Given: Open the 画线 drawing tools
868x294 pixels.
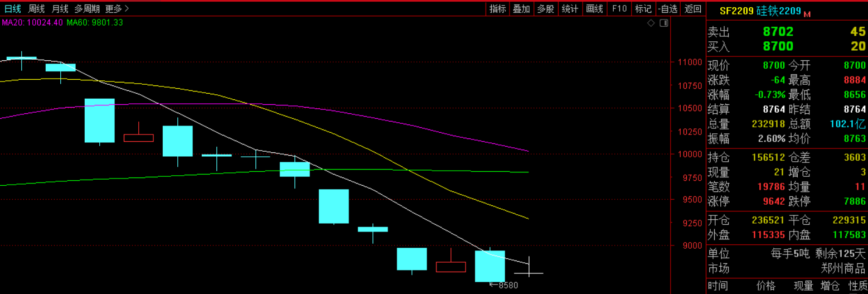Looking at the screenshot, I should pos(595,8).
